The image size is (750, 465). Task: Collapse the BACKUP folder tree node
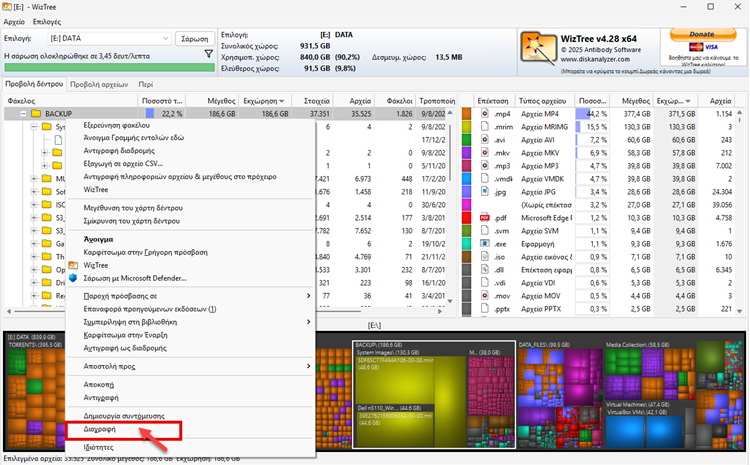pos(21,114)
